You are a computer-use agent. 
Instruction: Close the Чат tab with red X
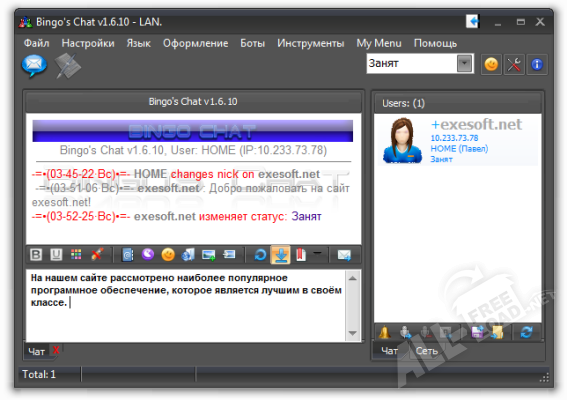pyautogui.click(x=56, y=350)
